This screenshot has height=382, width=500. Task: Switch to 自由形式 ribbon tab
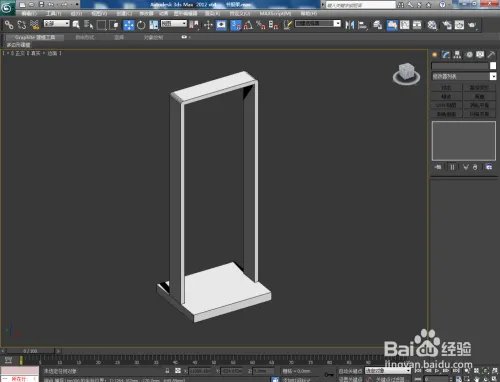click(x=85, y=37)
